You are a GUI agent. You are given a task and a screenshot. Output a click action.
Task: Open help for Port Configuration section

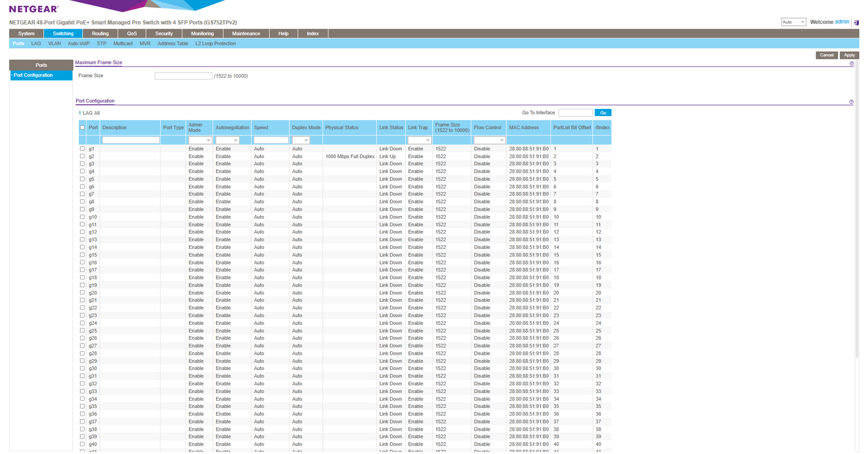tap(851, 102)
